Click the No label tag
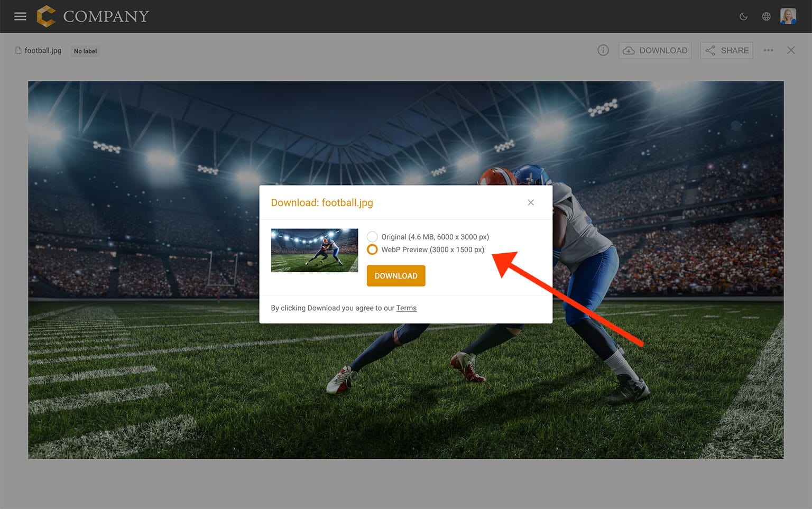The width and height of the screenshot is (812, 509). point(85,51)
